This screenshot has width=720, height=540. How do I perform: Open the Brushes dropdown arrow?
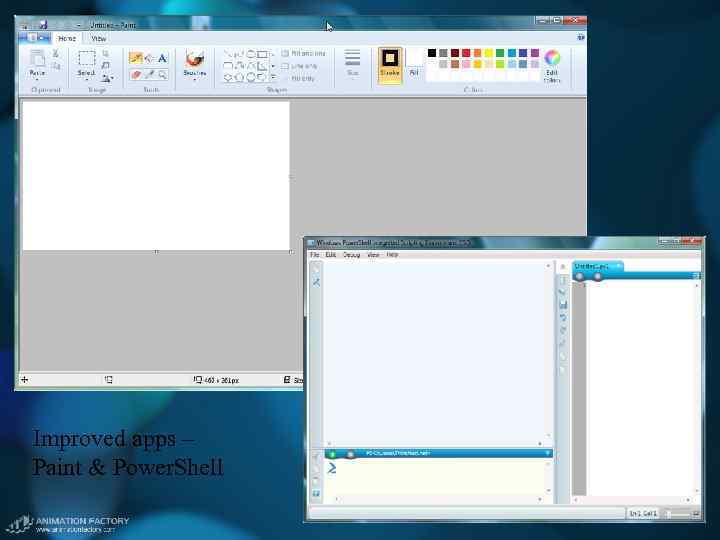(x=195, y=80)
